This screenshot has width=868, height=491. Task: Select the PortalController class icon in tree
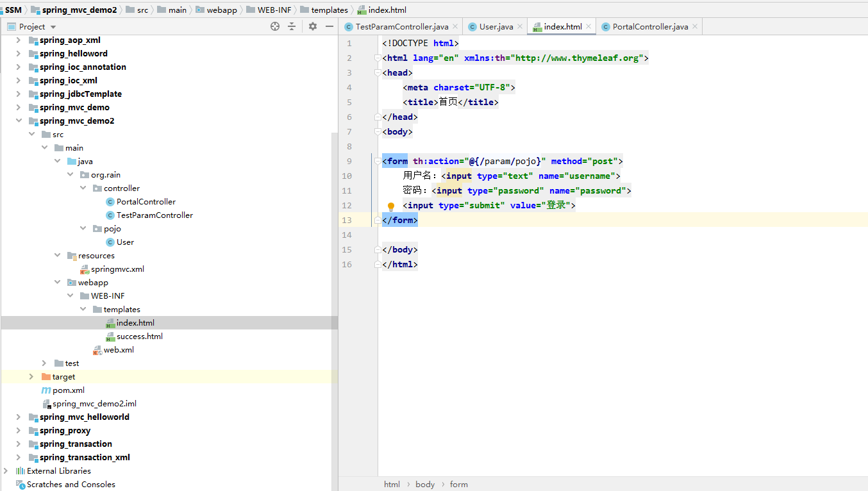click(x=110, y=202)
